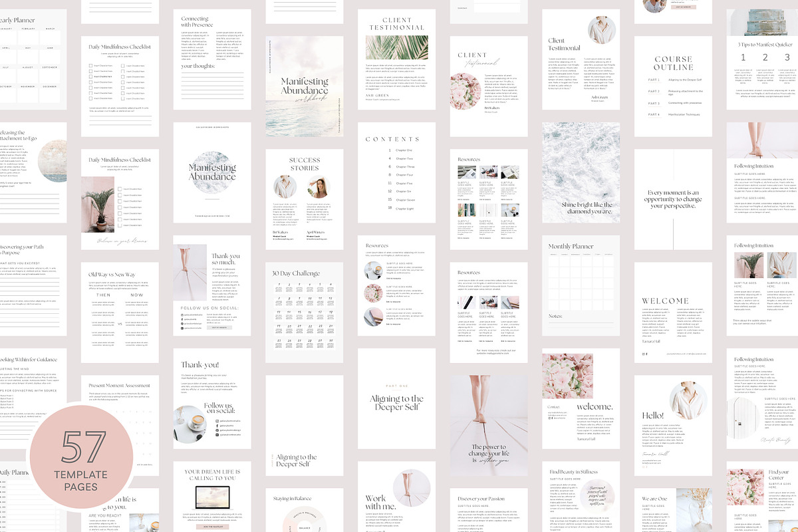The width and height of the screenshot is (798, 532).
Task: Click the Instagram icon on the Thank-you! page
Action: (217, 421)
